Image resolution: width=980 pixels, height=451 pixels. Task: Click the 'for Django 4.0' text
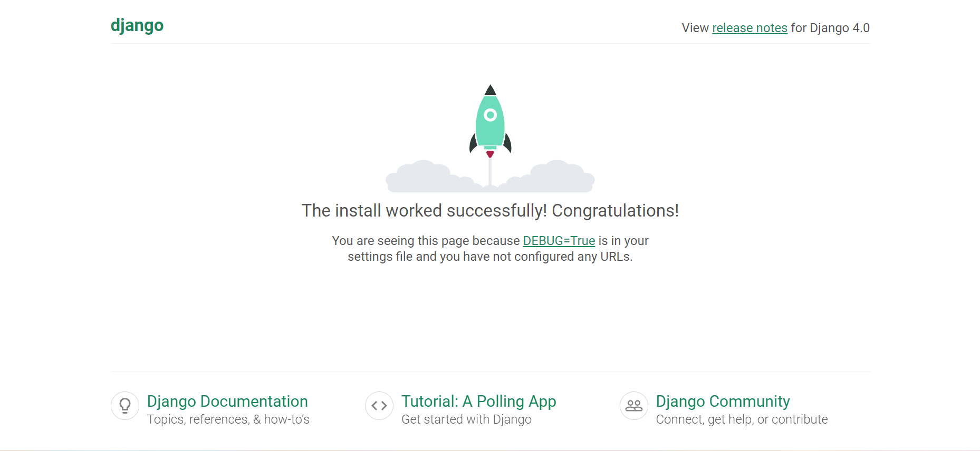point(830,28)
